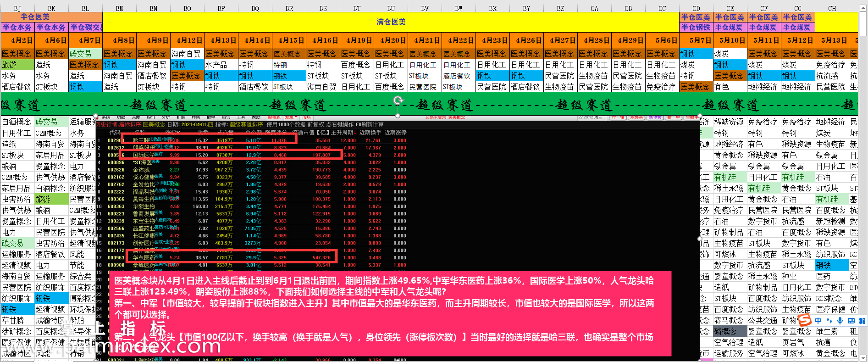Image resolution: width=868 pixels, height=362 pixels.
Task: Click the 赛马概念 cell
Action: [730, 320]
